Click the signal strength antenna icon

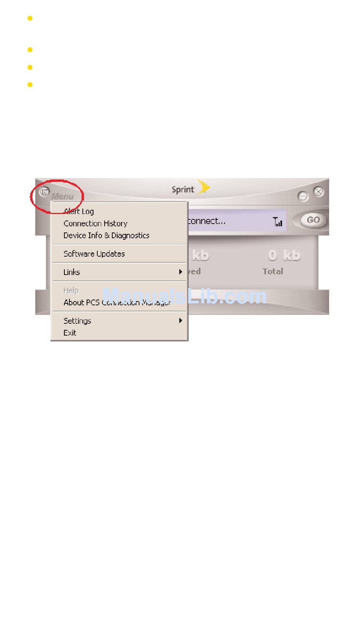click(x=277, y=222)
